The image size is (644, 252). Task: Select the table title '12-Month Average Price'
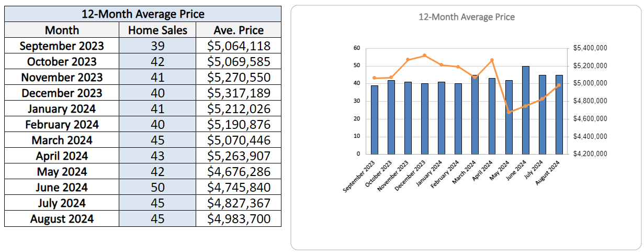tap(143, 14)
